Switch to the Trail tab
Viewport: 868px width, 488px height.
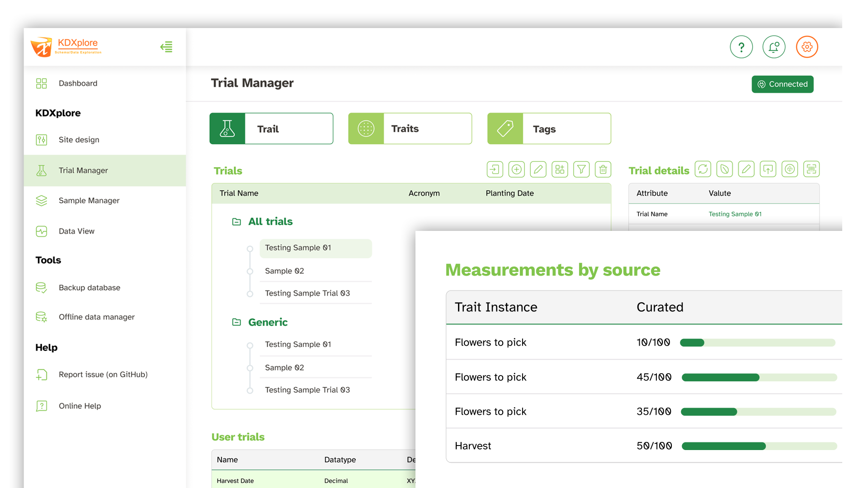point(271,129)
